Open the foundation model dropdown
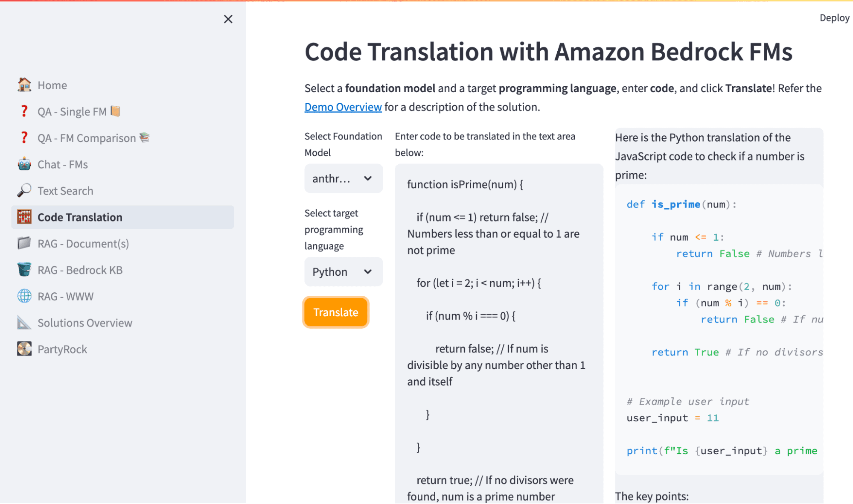The image size is (853, 504). pyautogui.click(x=343, y=178)
